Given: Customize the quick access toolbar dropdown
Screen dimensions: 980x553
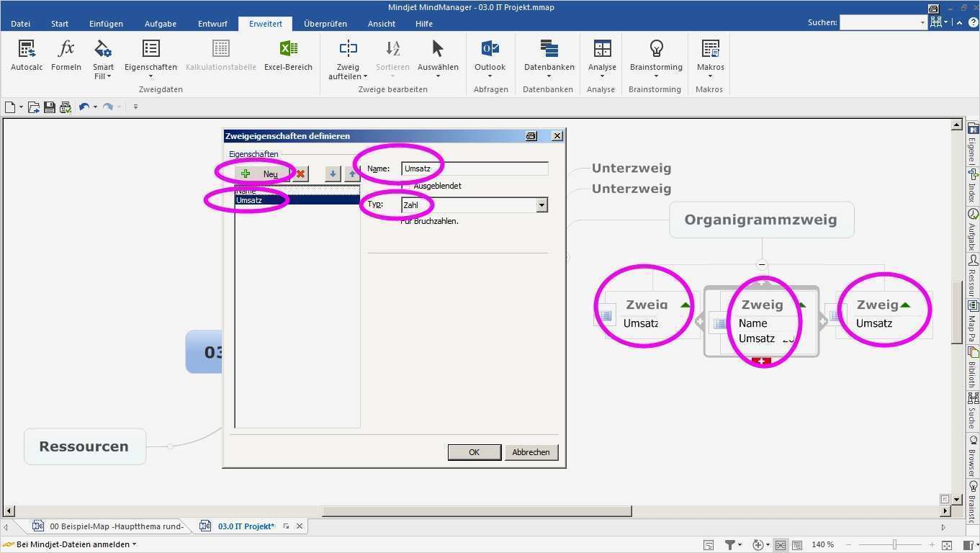Looking at the screenshot, I should tap(135, 107).
